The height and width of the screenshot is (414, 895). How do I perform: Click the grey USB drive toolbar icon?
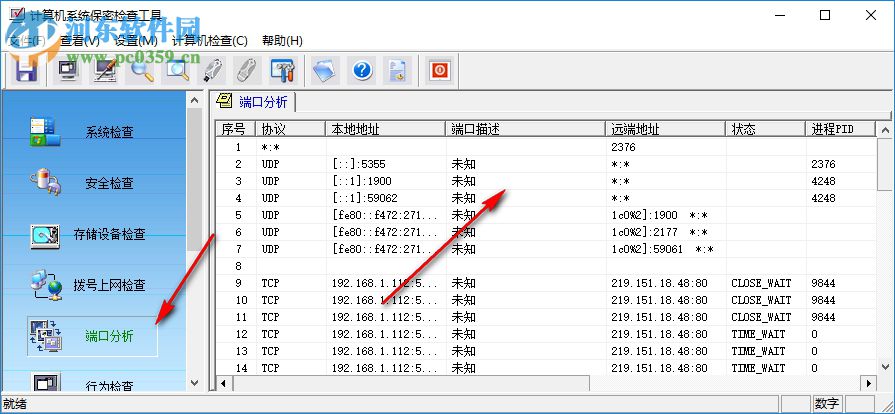tap(247, 71)
